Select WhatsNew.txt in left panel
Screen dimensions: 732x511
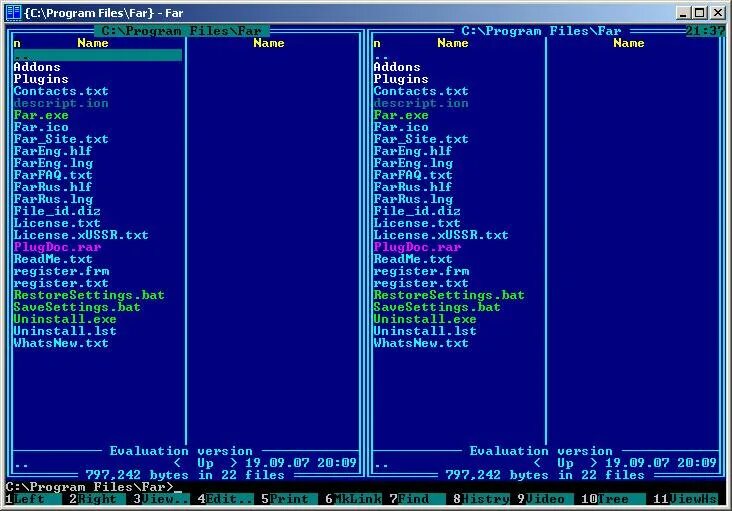61,343
